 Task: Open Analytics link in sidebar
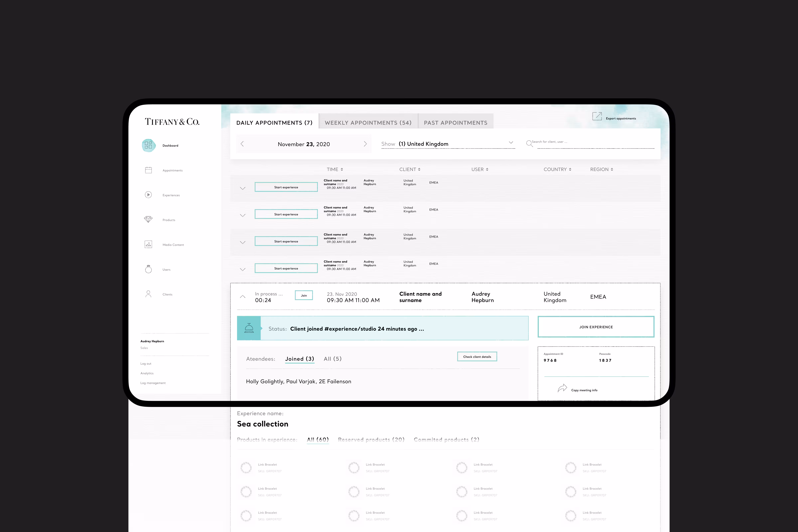pyautogui.click(x=147, y=373)
